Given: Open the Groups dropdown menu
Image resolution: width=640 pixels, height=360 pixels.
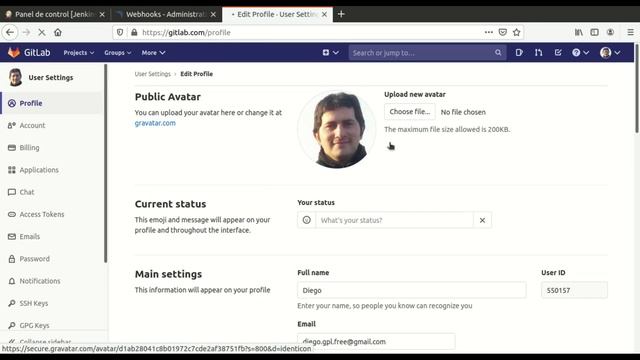Looking at the screenshot, I should pos(118,53).
